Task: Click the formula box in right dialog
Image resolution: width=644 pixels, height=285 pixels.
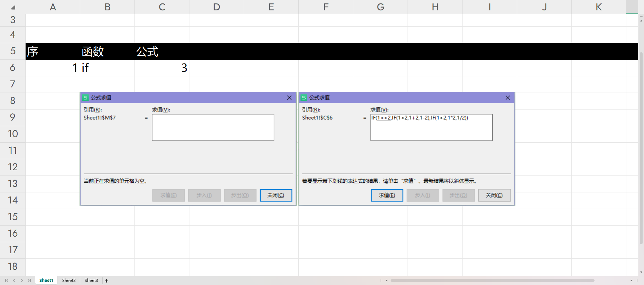Action: [431, 127]
